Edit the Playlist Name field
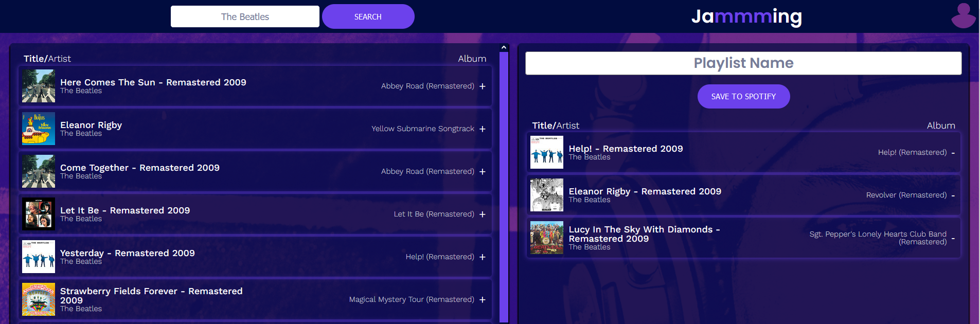 743,63
